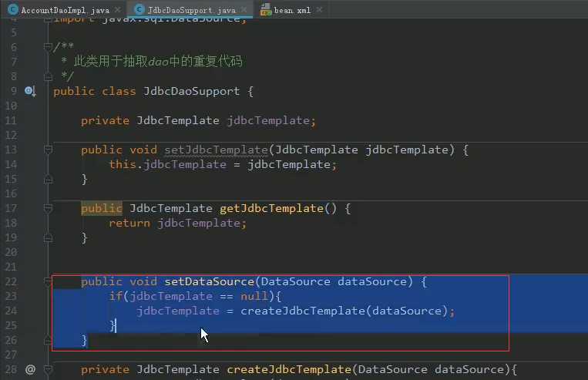The height and width of the screenshot is (380, 588).
Task: Click the Chinese comment text on line 7
Action: (x=158, y=61)
